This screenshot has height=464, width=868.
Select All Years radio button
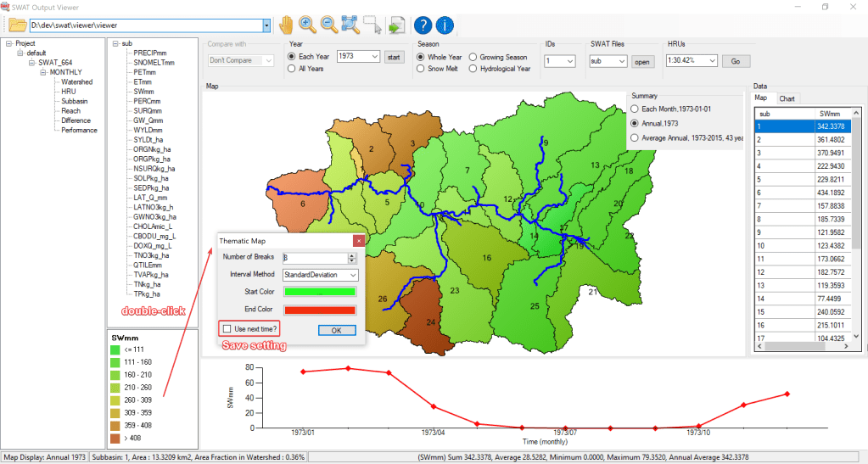coord(292,69)
